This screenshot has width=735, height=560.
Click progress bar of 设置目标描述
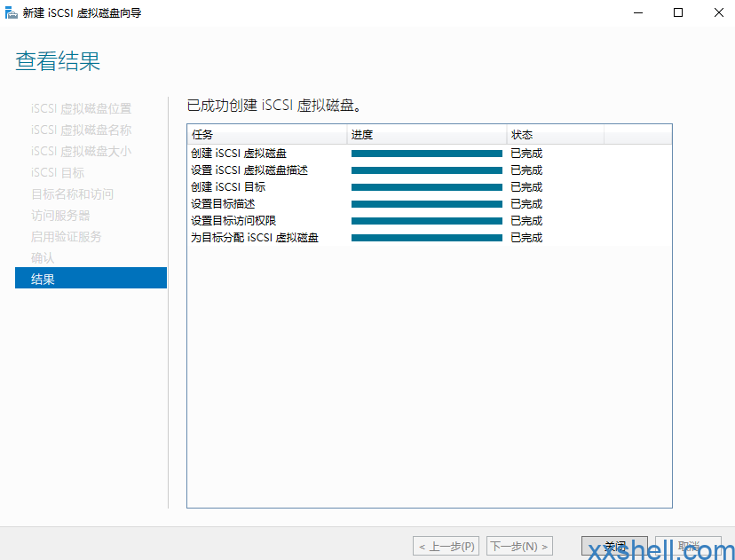(x=427, y=204)
